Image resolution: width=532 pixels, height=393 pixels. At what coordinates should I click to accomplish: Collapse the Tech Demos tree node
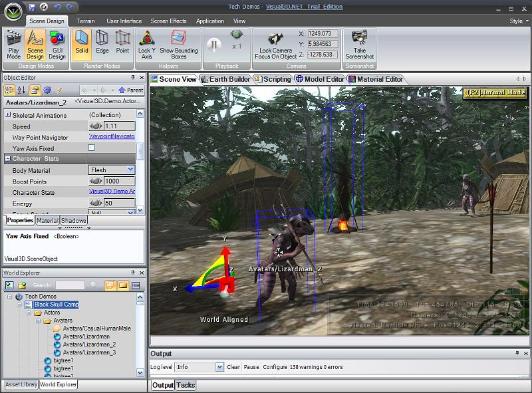pyautogui.click(x=9, y=297)
